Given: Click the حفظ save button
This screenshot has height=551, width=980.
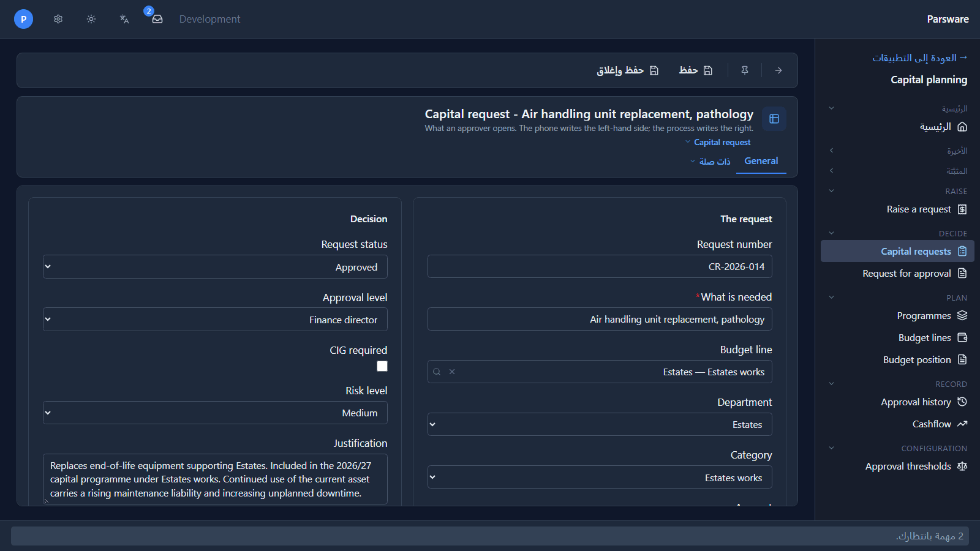Looking at the screenshot, I should [x=696, y=70].
